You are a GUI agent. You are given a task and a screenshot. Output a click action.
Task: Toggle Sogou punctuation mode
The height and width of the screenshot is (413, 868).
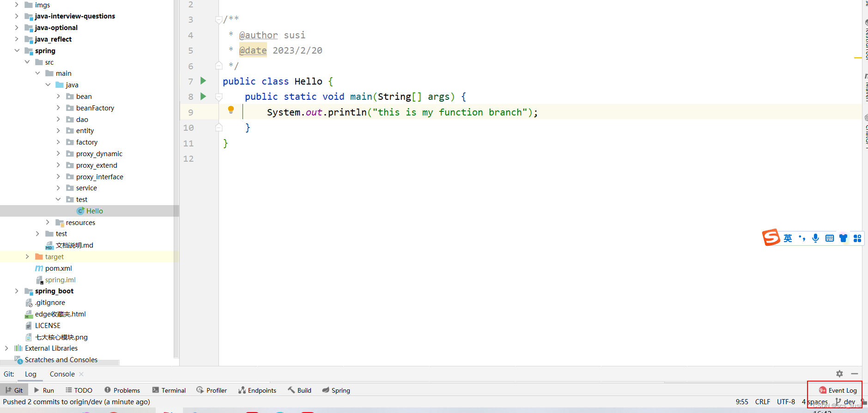tap(802, 238)
